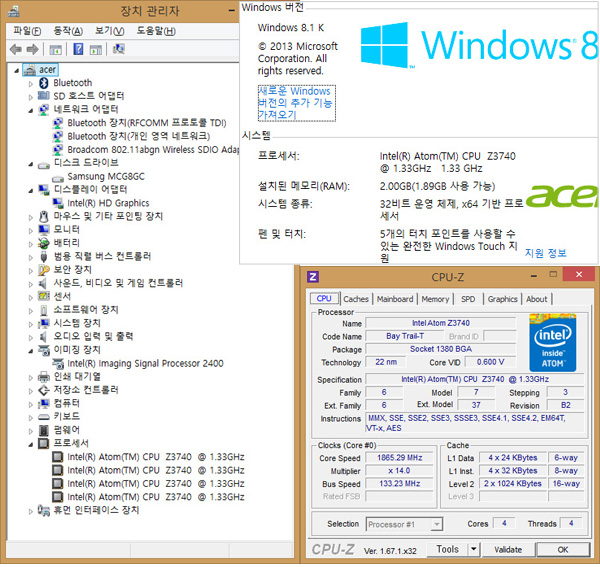The height and width of the screenshot is (567, 600).
Task: Open the Processor #1 selection dropdown
Action: tap(437, 524)
